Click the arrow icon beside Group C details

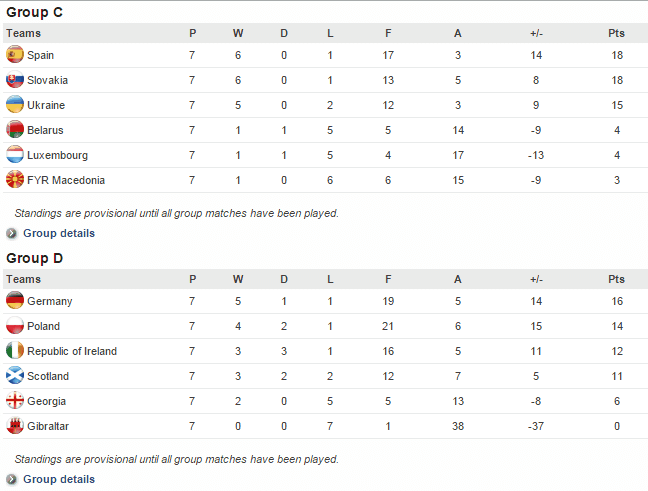pos(12,234)
